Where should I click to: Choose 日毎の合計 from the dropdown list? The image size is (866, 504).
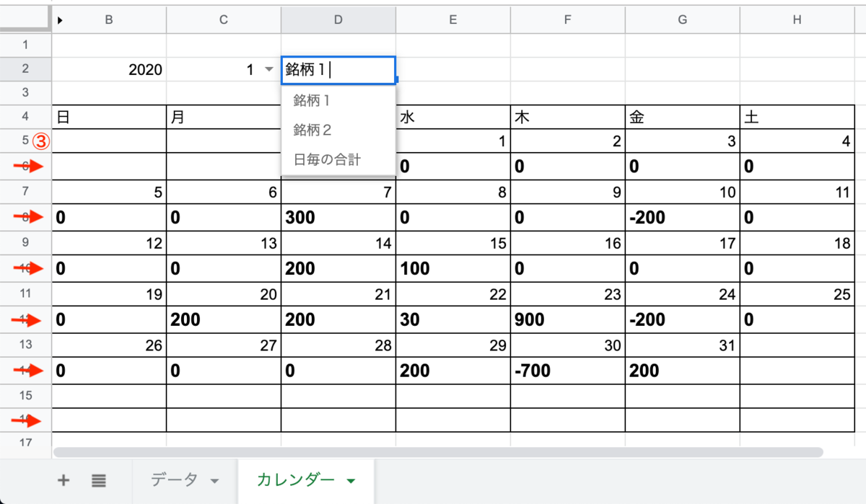pos(338,159)
